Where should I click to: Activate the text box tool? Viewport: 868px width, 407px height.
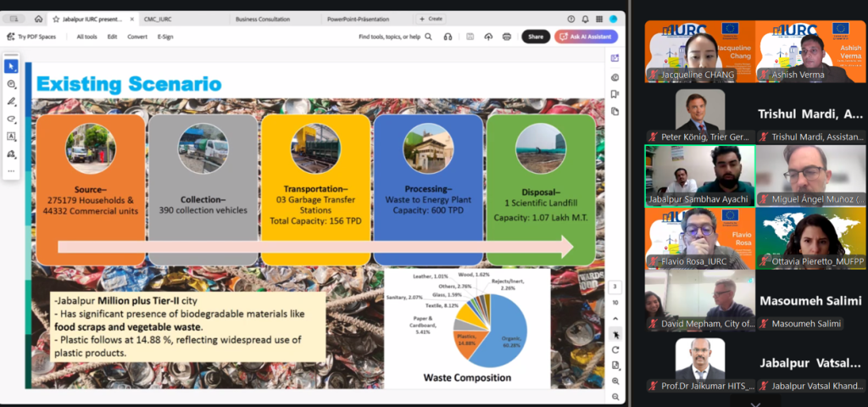(11, 136)
